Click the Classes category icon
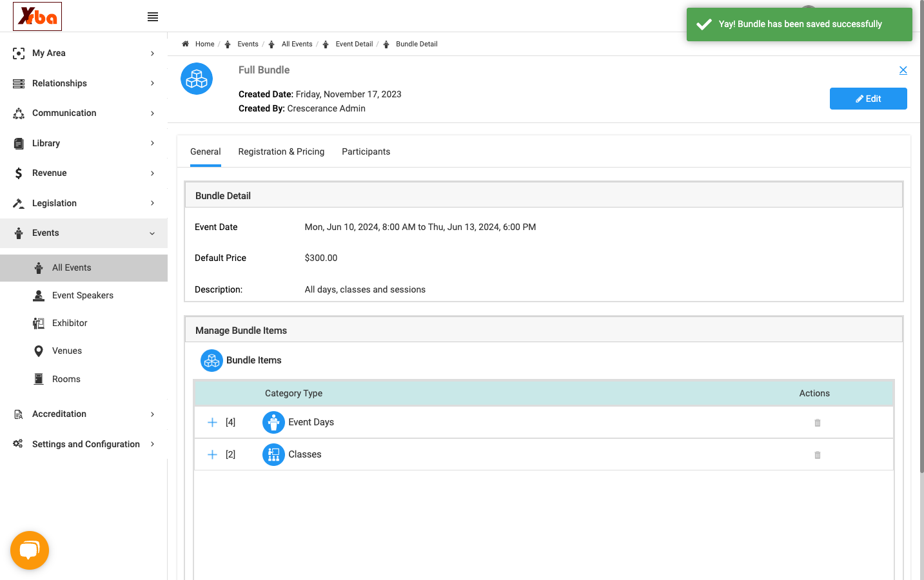The image size is (924, 580). point(273,455)
